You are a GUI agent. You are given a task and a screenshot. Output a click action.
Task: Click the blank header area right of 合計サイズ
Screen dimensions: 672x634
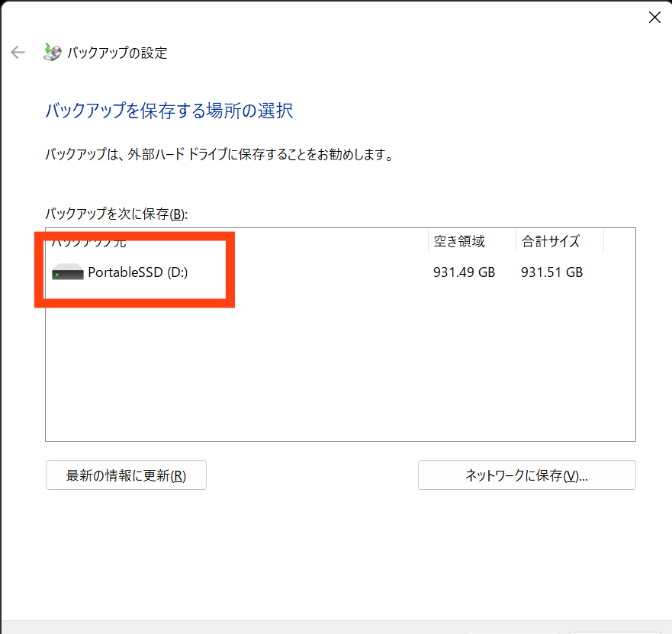pos(619,242)
